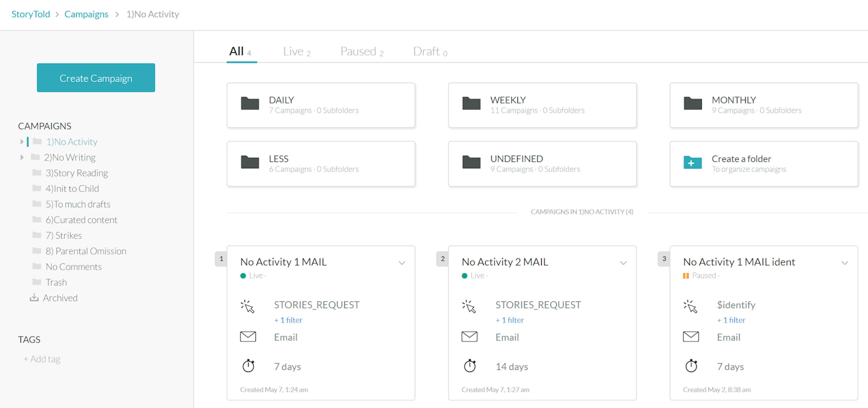The height and width of the screenshot is (408, 868).
Task: Click '11 Campaigns · 0 Subfolders' under WEEKLY
Action: coord(538,110)
